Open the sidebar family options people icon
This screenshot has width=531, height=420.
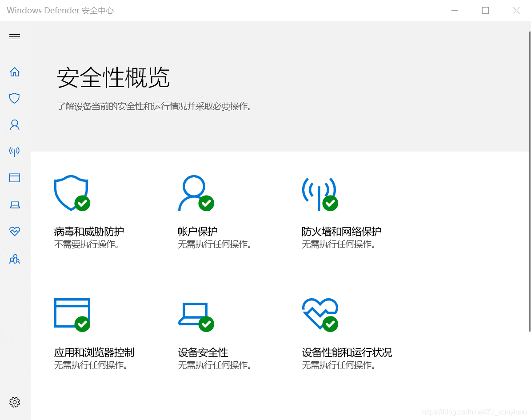(x=15, y=259)
